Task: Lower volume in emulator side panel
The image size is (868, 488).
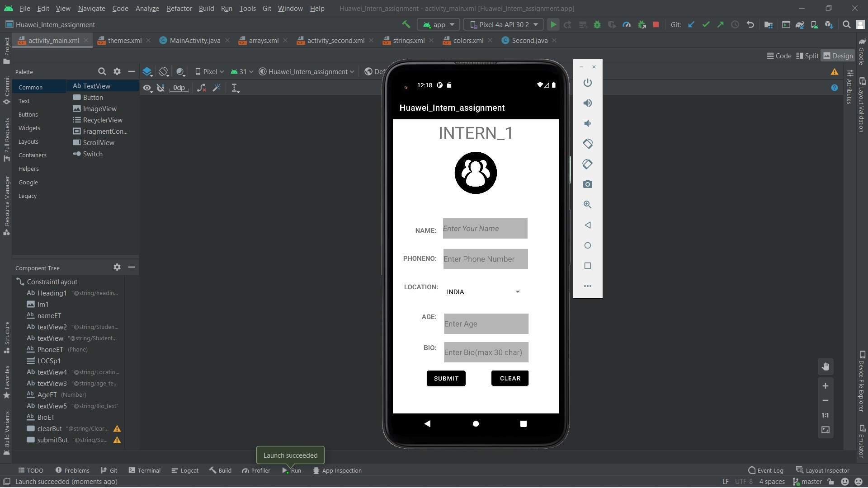Action: point(587,123)
